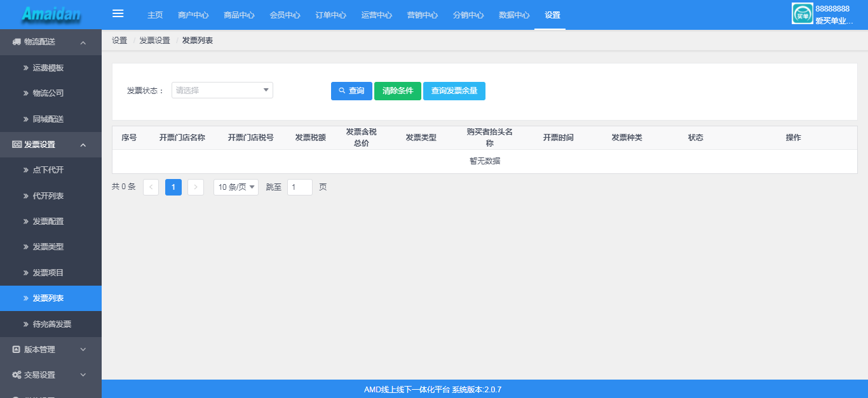Click the icon beside 版本管理

pyautogui.click(x=17, y=349)
